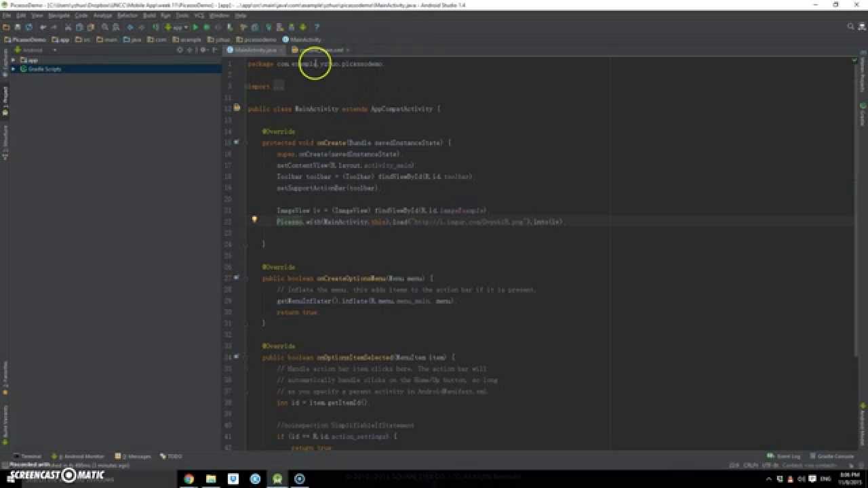Click the Find magnifier toolbar icon

pyautogui.click(x=105, y=27)
